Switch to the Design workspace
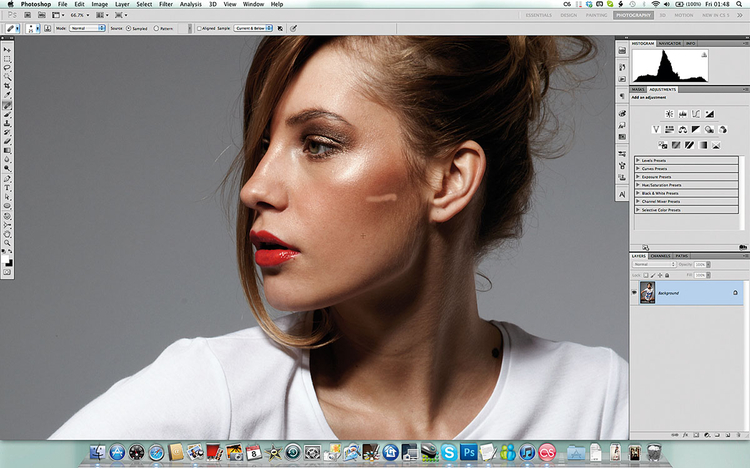This screenshot has height=468, width=750. [569, 15]
